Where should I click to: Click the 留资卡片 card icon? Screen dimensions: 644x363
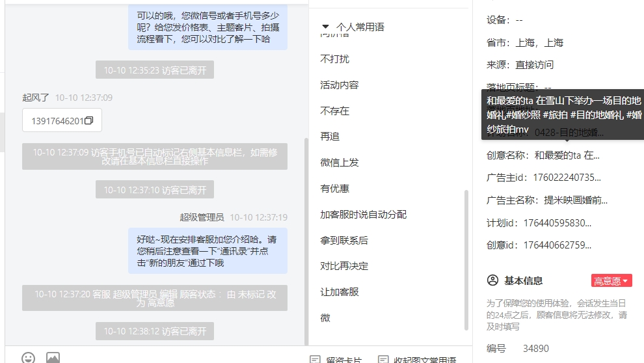(x=315, y=359)
